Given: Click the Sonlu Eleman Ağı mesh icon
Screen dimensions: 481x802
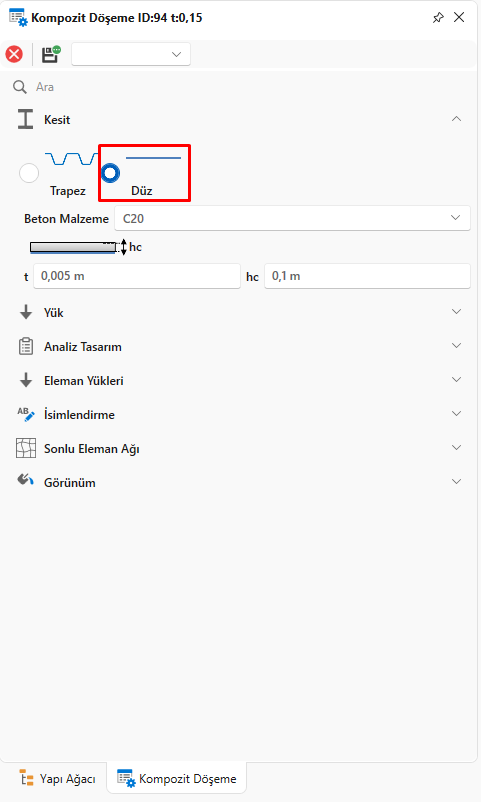Looking at the screenshot, I should pos(26,448).
